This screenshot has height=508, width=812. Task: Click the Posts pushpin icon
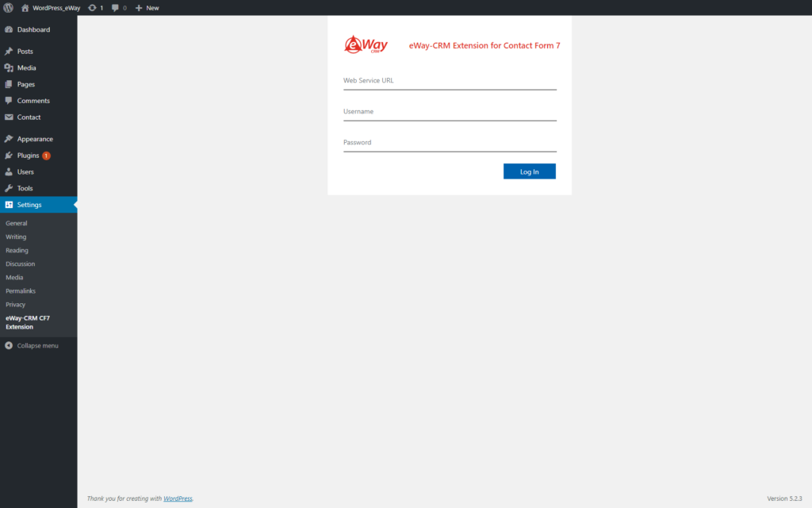(9, 52)
